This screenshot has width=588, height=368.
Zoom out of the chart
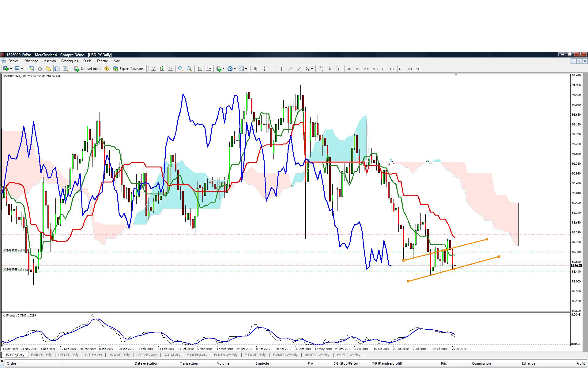(x=189, y=69)
